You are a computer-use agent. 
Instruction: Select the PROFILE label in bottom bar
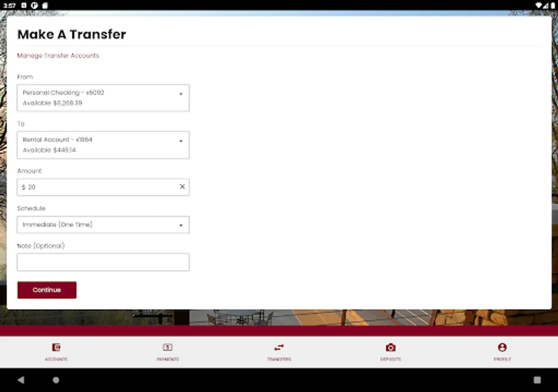[502, 359]
